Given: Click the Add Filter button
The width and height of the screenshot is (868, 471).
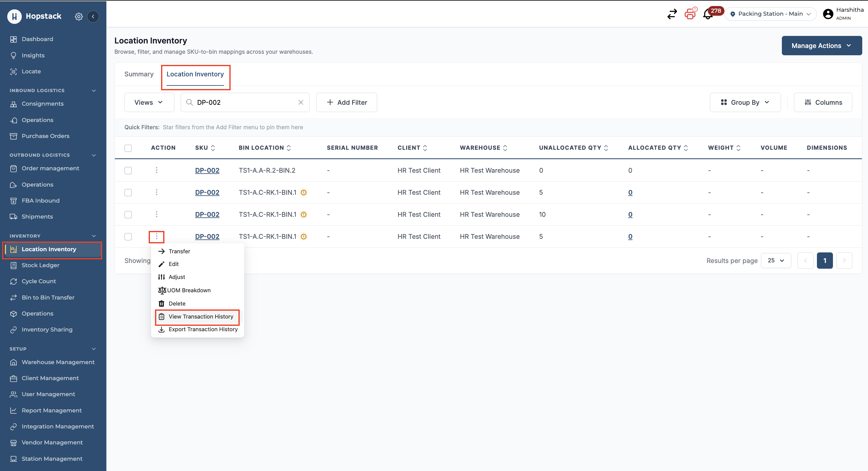Looking at the screenshot, I should [x=346, y=102].
